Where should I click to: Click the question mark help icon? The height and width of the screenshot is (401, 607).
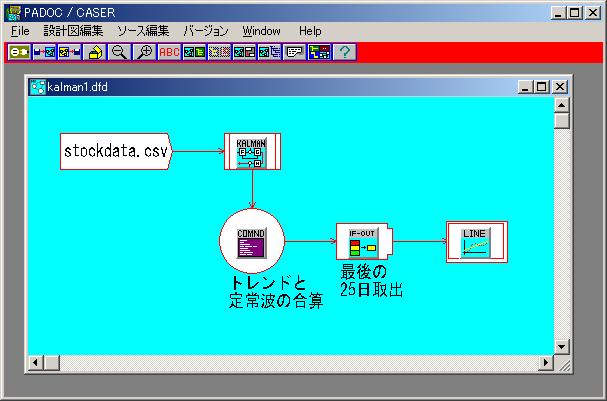pyautogui.click(x=344, y=51)
